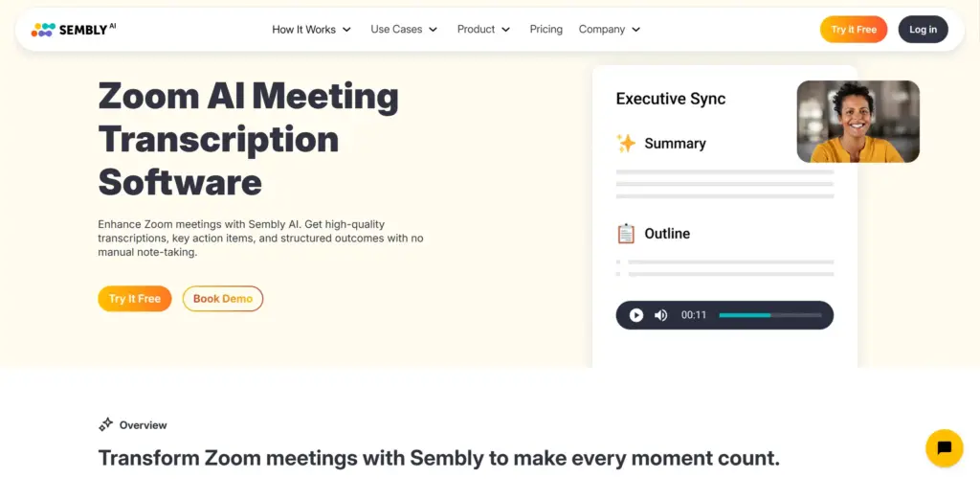Click the Summary sparkle icon
The width and height of the screenshot is (980, 501).
click(626, 144)
